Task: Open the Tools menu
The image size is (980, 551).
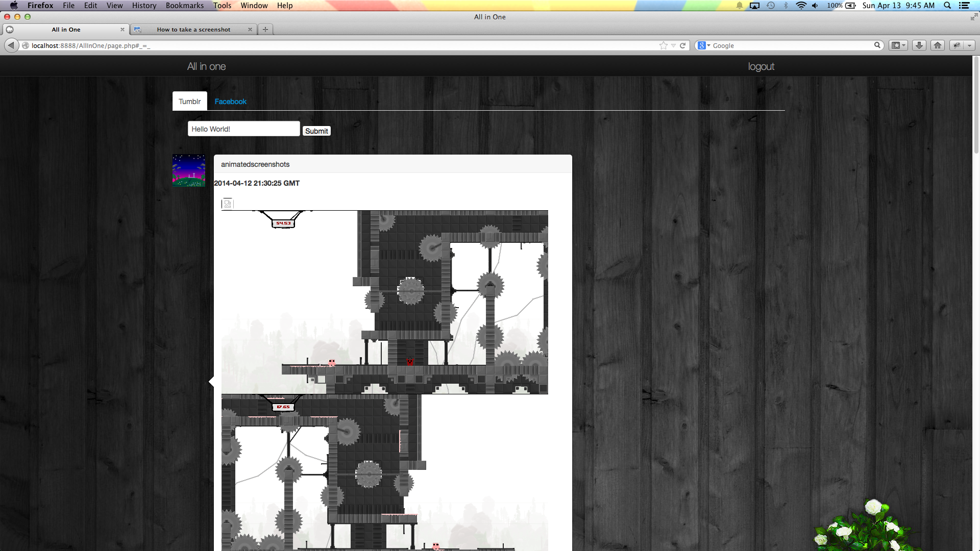Action: point(222,6)
